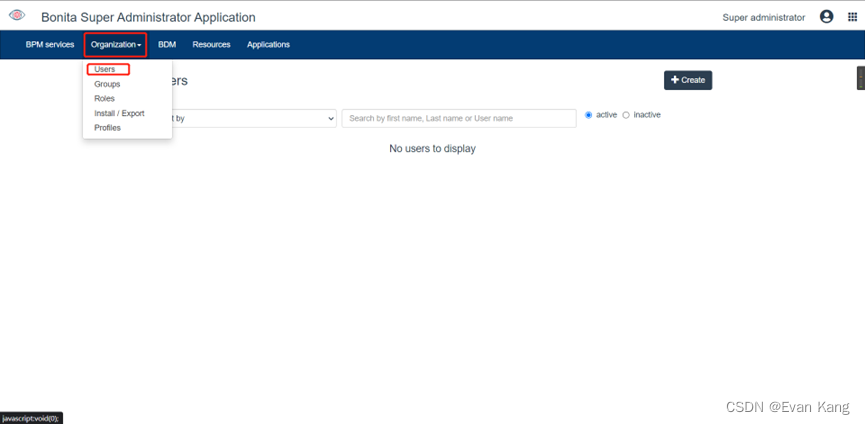865x424 pixels.
Task: Open the applications grid icon
Action: 852,17
